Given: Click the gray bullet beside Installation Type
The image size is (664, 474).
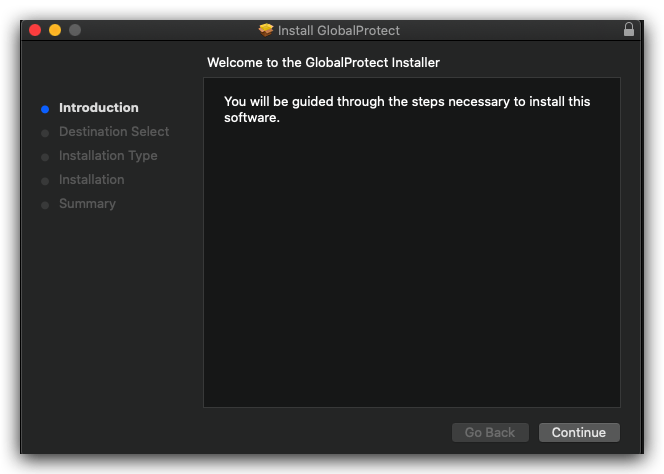Looking at the screenshot, I should click(45, 158).
